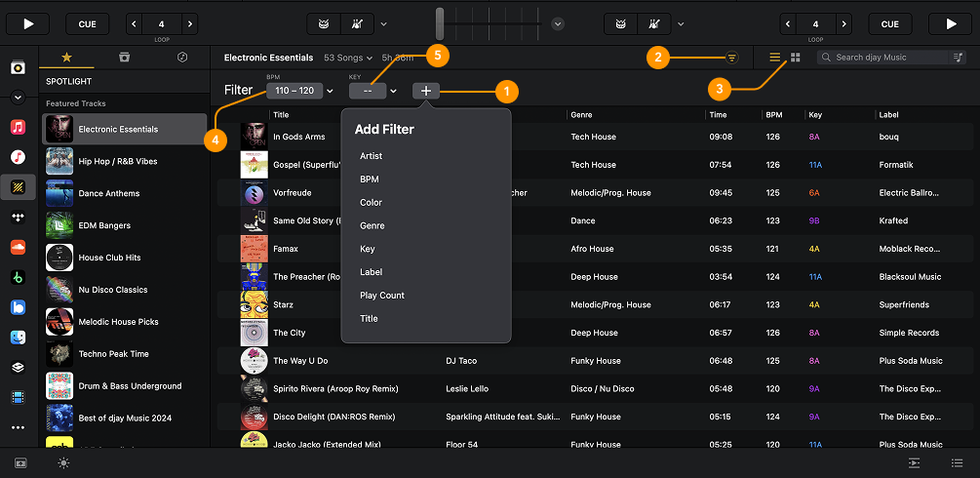980x478 pixels.
Task: Sort by the Time column header
Action: [x=718, y=115]
